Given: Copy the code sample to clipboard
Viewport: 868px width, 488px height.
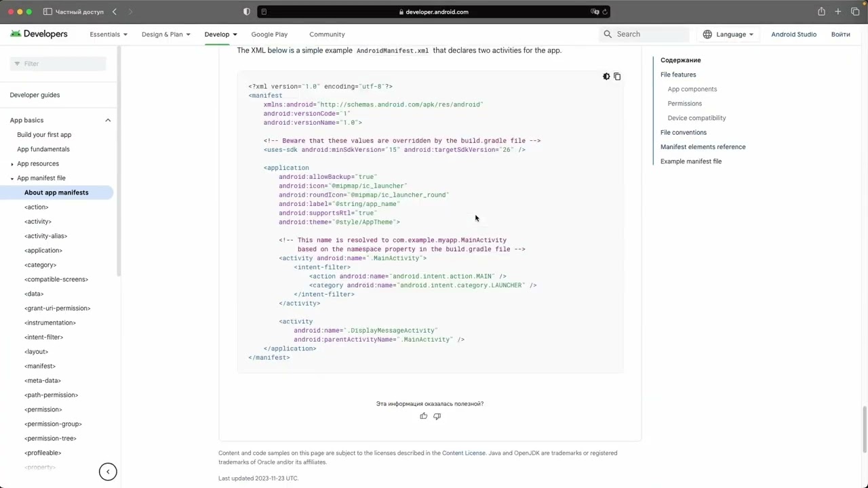Looking at the screenshot, I should click(617, 77).
